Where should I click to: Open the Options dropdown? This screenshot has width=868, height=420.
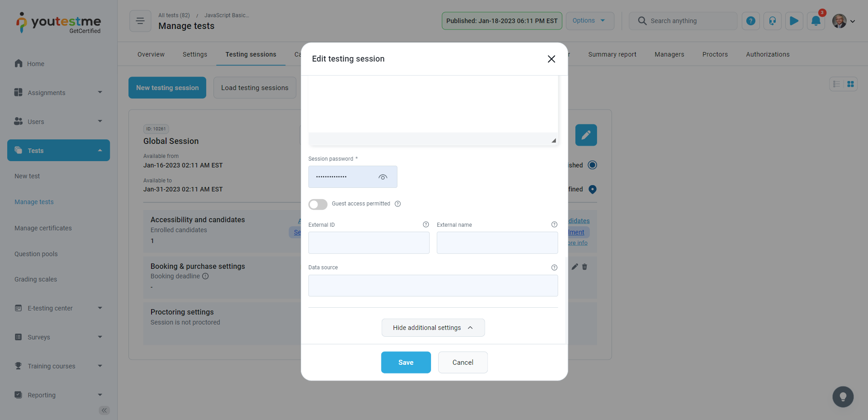(x=589, y=21)
